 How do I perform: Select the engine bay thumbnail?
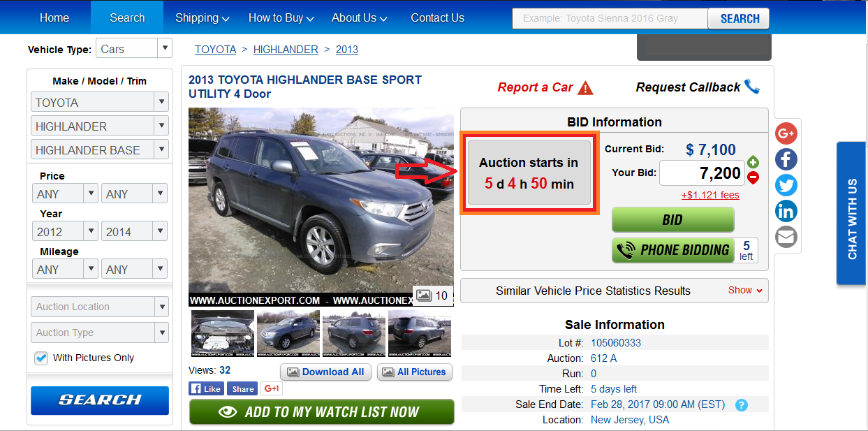click(x=223, y=334)
